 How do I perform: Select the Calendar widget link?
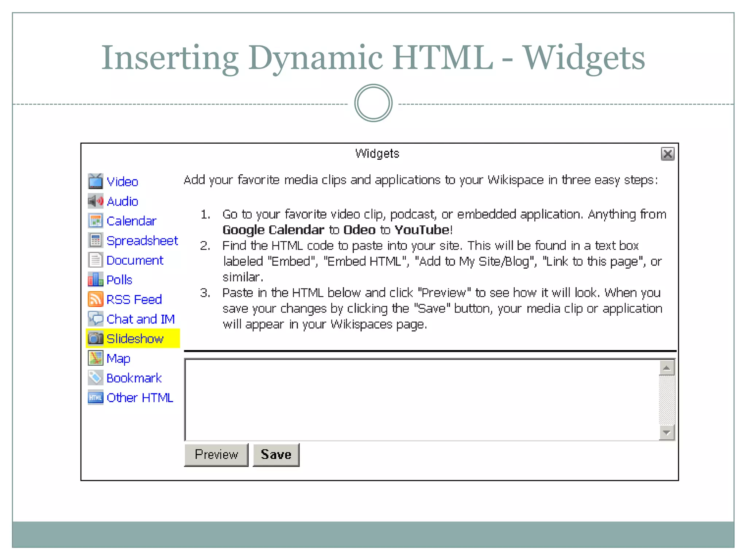tap(131, 221)
